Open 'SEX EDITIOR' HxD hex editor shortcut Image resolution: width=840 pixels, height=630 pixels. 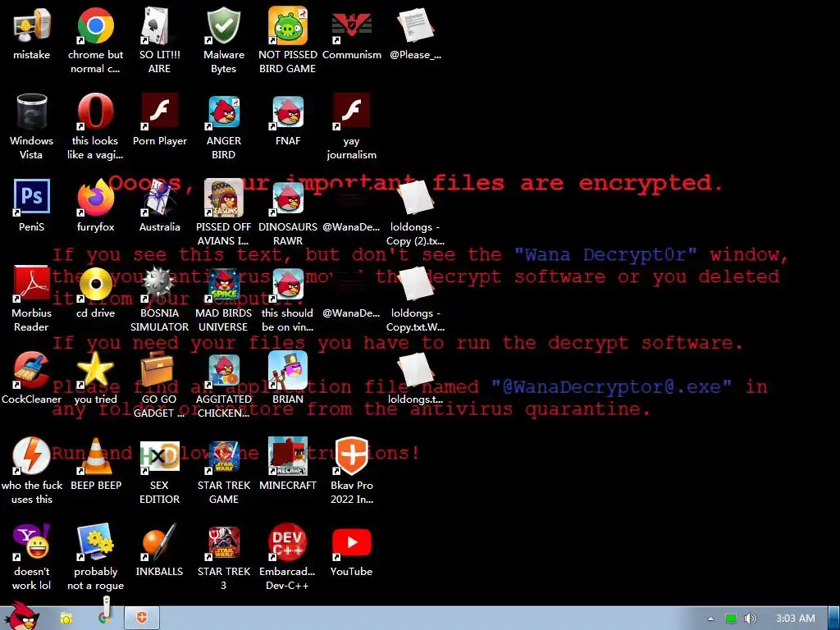159,456
